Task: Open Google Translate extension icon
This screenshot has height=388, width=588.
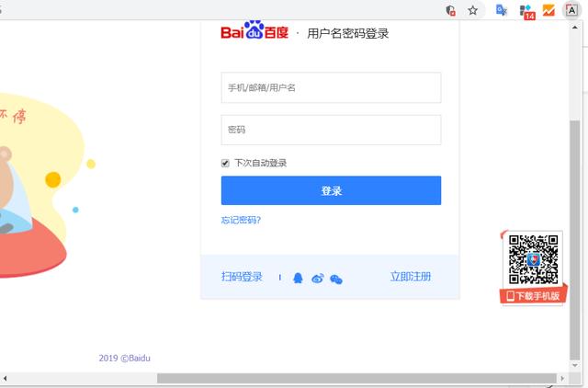Action: pyautogui.click(x=501, y=10)
